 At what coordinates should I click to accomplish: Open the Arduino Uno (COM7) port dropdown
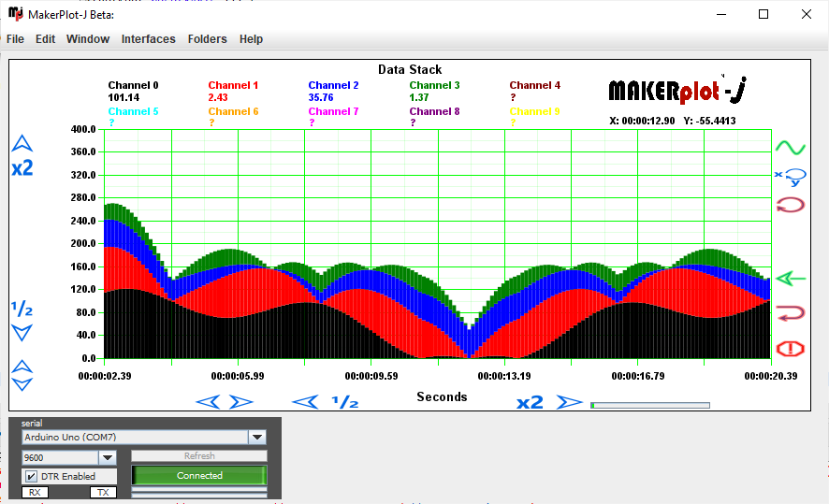pos(257,437)
